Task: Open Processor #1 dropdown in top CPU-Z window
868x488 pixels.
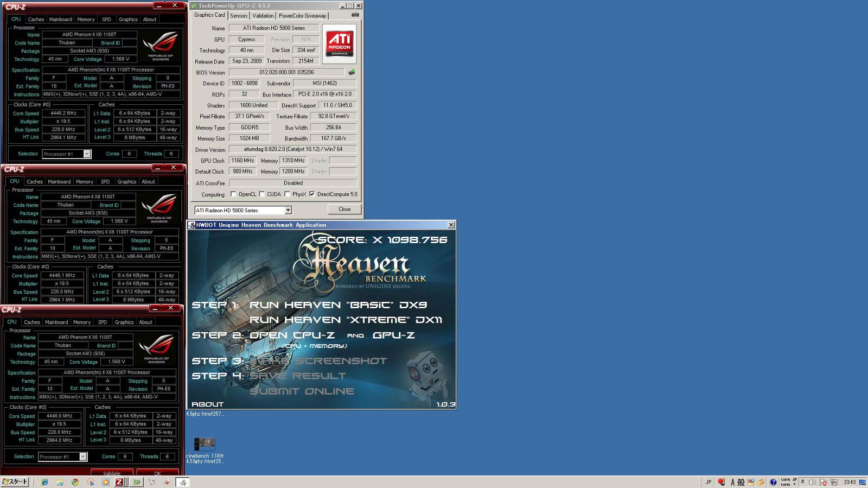Action: coord(87,154)
